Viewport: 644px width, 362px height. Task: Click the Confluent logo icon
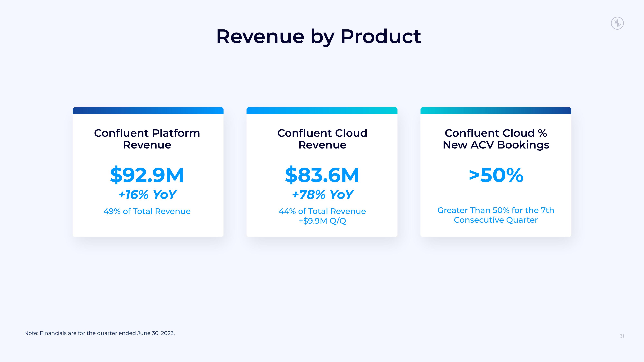[x=617, y=23]
